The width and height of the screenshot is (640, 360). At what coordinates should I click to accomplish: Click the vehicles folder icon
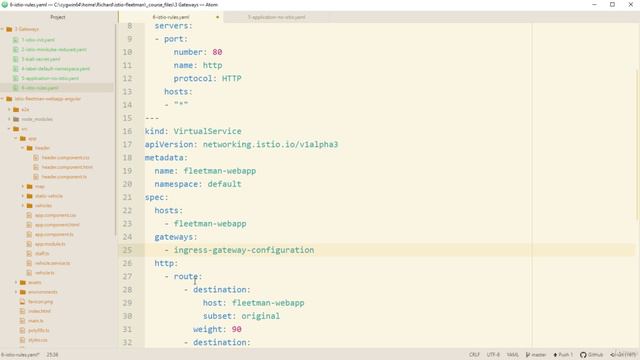[x=29, y=206]
